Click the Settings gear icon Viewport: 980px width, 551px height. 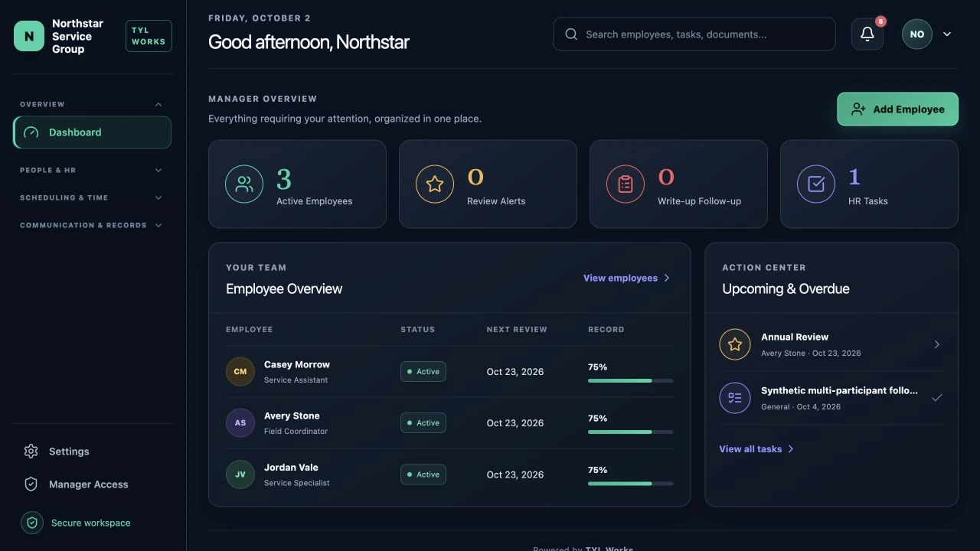tap(31, 452)
